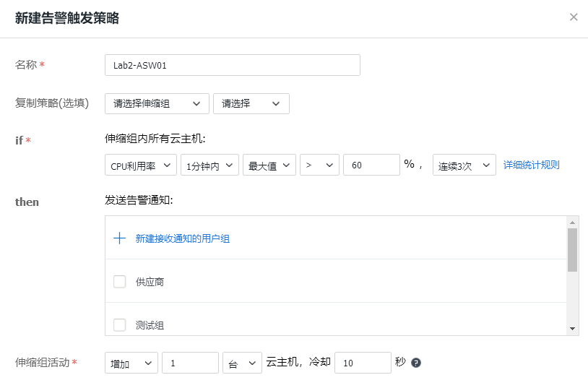Click the user group list scrollbar thumb
The image size is (588, 388).
tap(572, 250)
